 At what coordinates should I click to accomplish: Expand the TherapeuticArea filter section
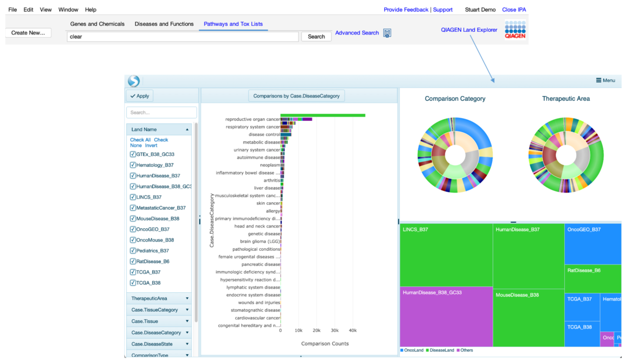tap(159, 298)
